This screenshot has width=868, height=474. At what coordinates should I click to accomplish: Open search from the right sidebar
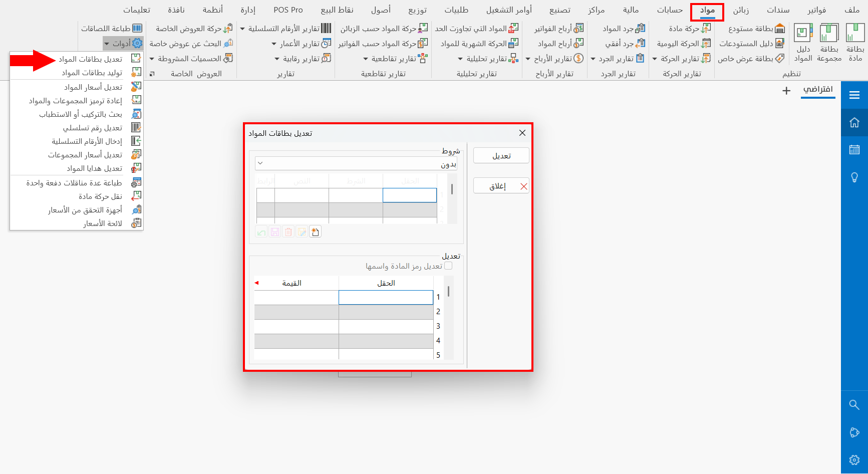pyautogui.click(x=854, y=405)
